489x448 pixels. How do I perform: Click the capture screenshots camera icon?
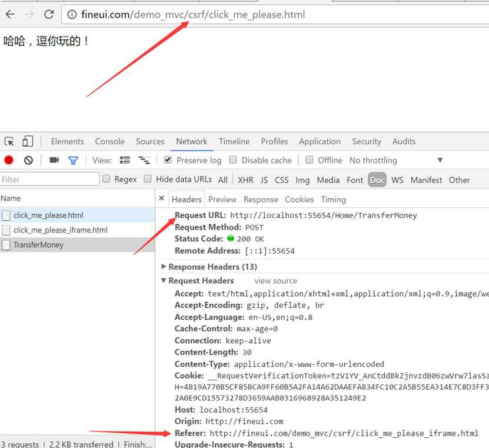[x=54, y=160]
